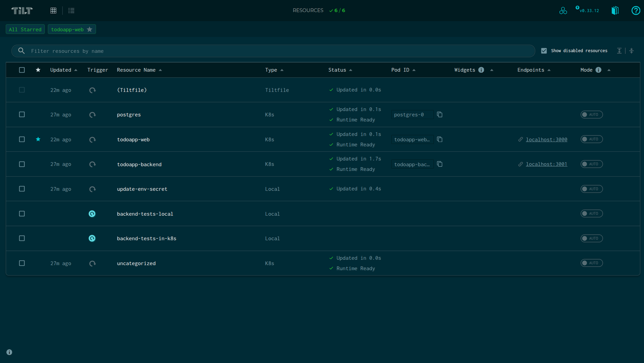The height and width of the screenshot is (363, 644).
Task: Toggle the select-all header checkbox
Action: point(22,70)
